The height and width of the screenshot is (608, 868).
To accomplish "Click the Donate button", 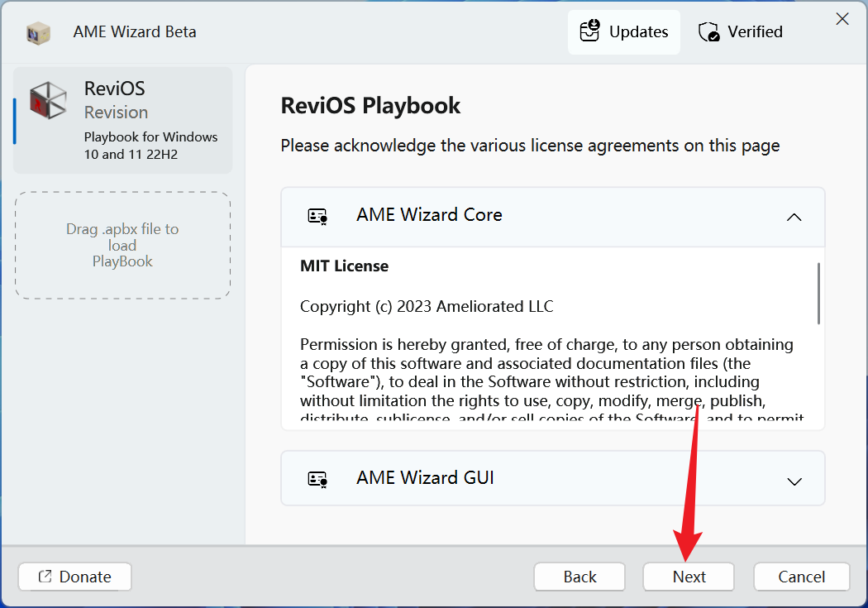I will (x=75, y=577).
